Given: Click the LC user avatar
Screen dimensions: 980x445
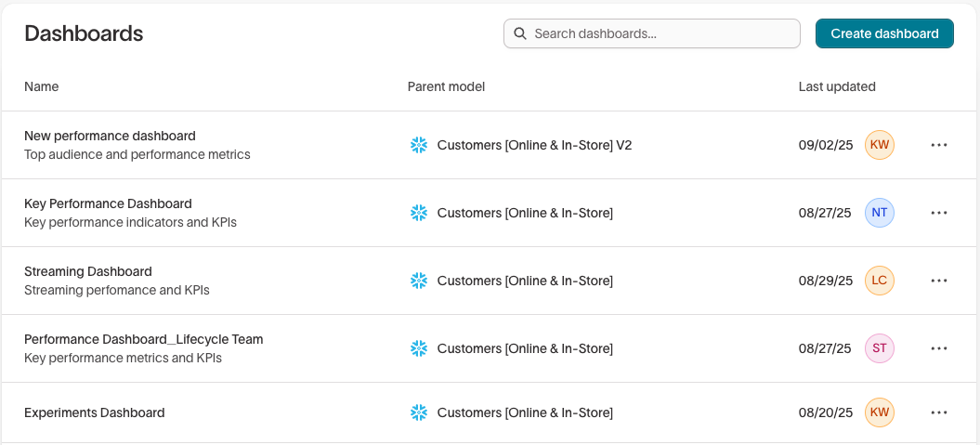Looking at the screenshot, I should 879,281.
